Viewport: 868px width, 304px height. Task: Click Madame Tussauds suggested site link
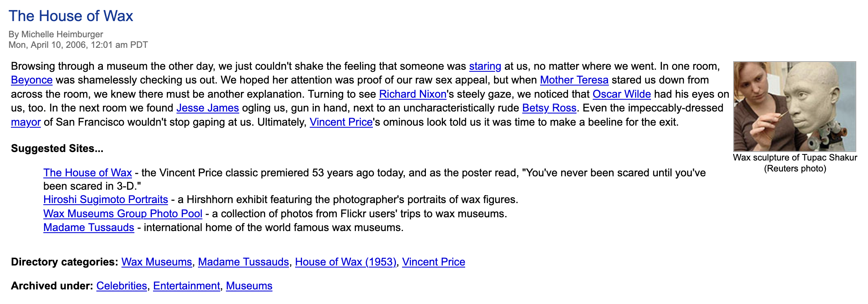click(x=89, y=227)
